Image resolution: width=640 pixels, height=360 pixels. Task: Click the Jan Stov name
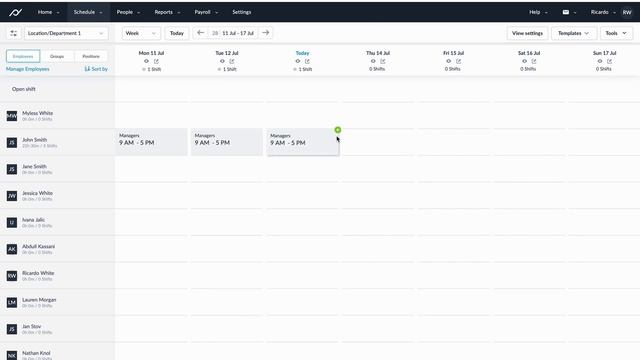pos(31,327)
